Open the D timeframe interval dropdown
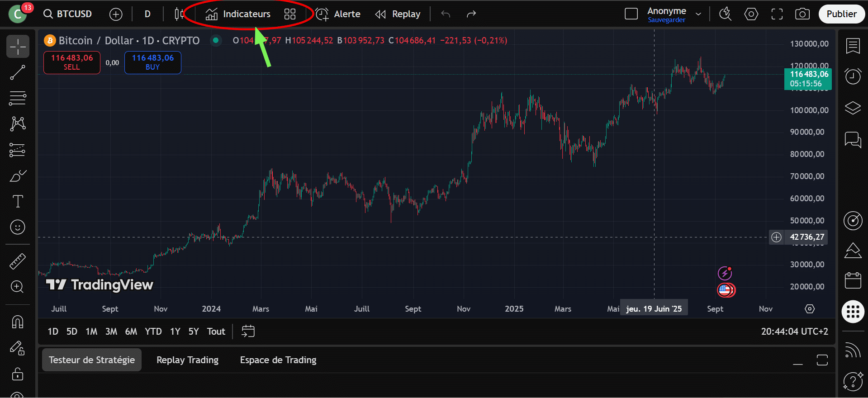Image resolution: width=868 pixels, height=398 pixels. [147, 14]
